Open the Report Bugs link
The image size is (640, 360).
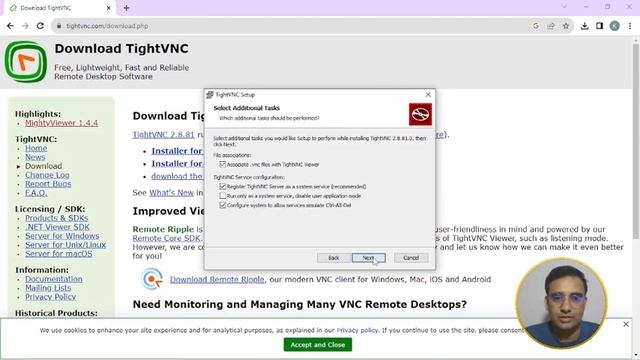coord(48,184)
